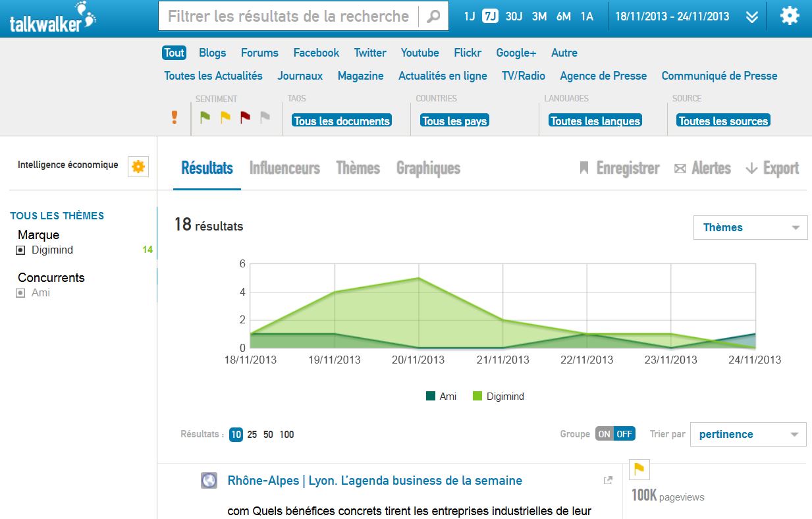Show 25 results per page
This screenshot has width=812, height=519.
[x=252, y=435]
